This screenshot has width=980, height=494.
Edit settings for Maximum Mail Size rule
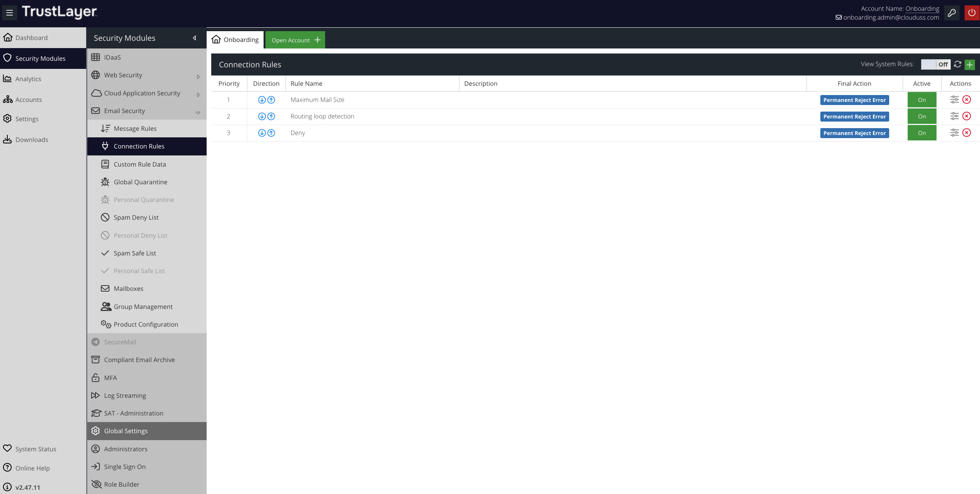(954, 100)
